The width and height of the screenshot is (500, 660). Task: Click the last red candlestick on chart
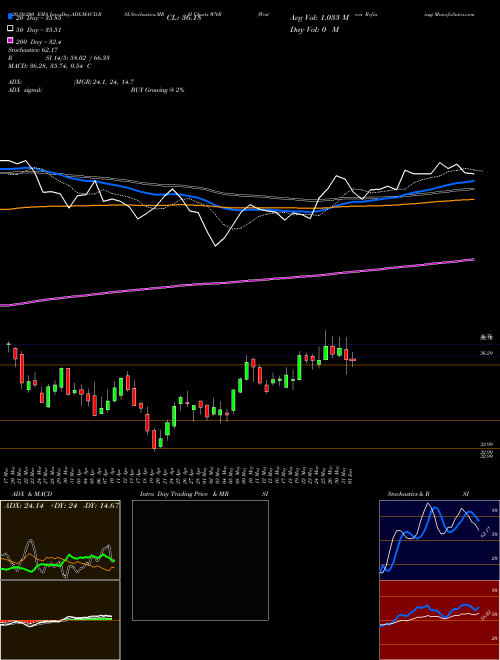353,360
